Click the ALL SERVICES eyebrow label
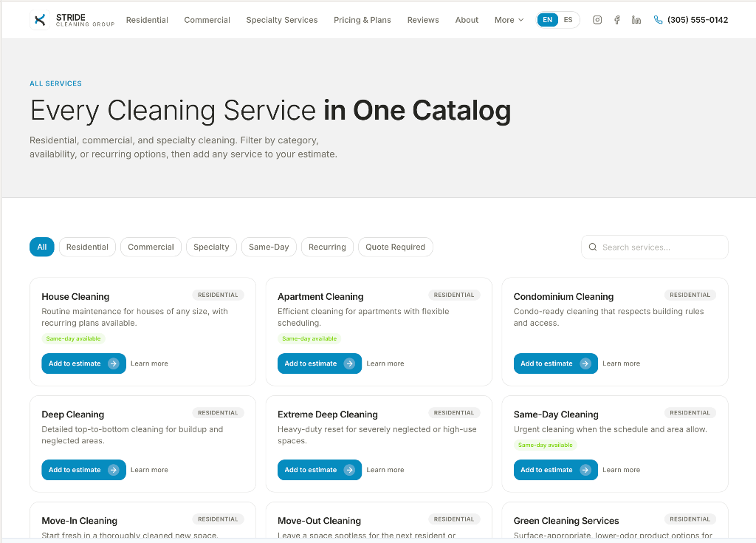 (55, 83)
